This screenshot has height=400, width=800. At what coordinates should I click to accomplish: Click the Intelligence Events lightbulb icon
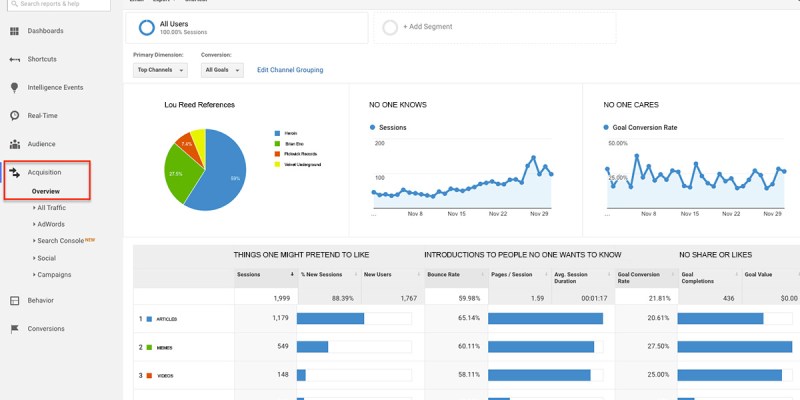point(14,87)
